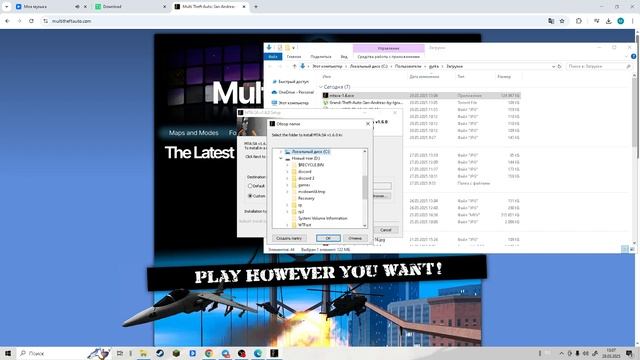Click the browser profile avatar icon
This screenshot has width=640, height=360.
(620, 21)
